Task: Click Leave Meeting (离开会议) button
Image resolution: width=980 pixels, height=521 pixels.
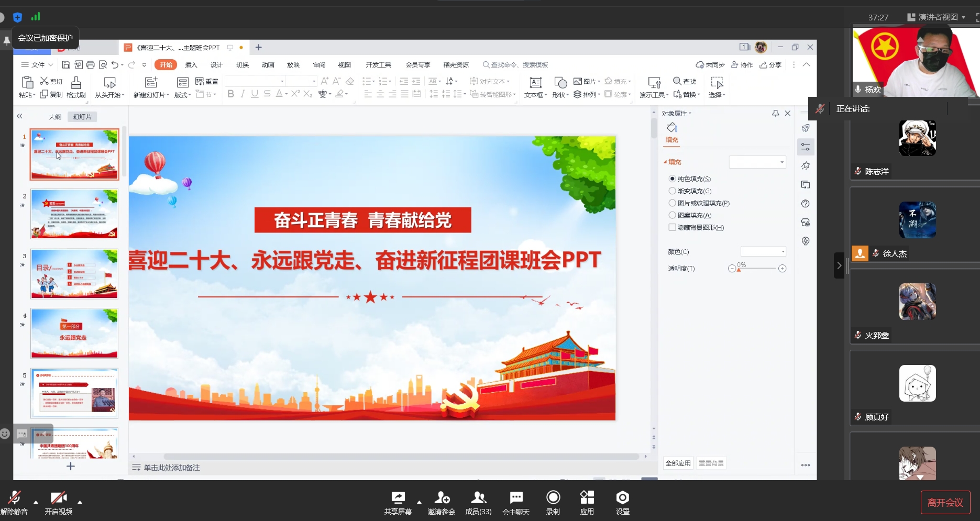Action: coord(945,503)
